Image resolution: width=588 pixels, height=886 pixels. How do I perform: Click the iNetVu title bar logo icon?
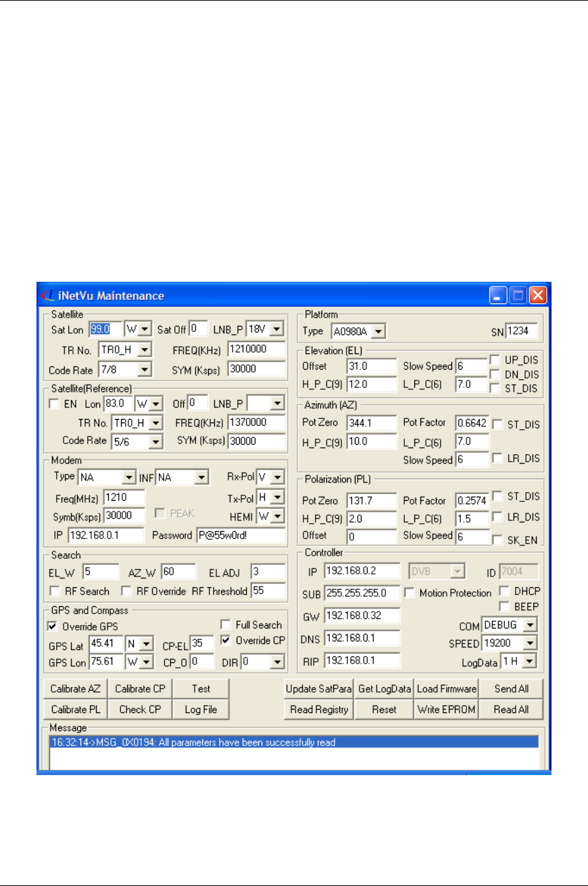47,296
